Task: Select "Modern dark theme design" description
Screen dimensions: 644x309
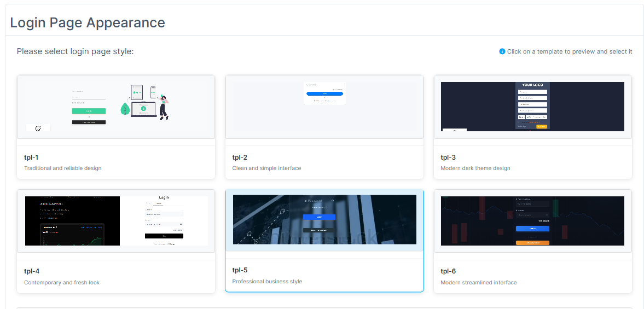Action: (475, 168)
